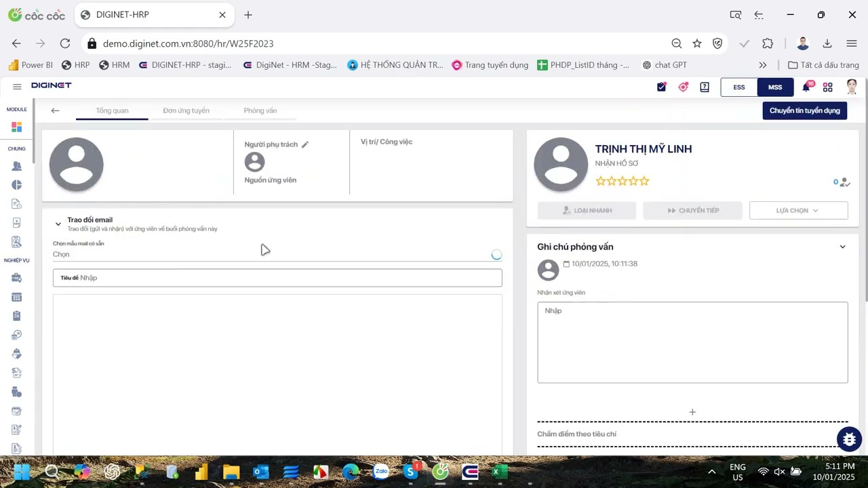This screenshot has width=868, height=488.
Task: Open the Trang tuyển dụng bookmark
Action: click(490, 65)
